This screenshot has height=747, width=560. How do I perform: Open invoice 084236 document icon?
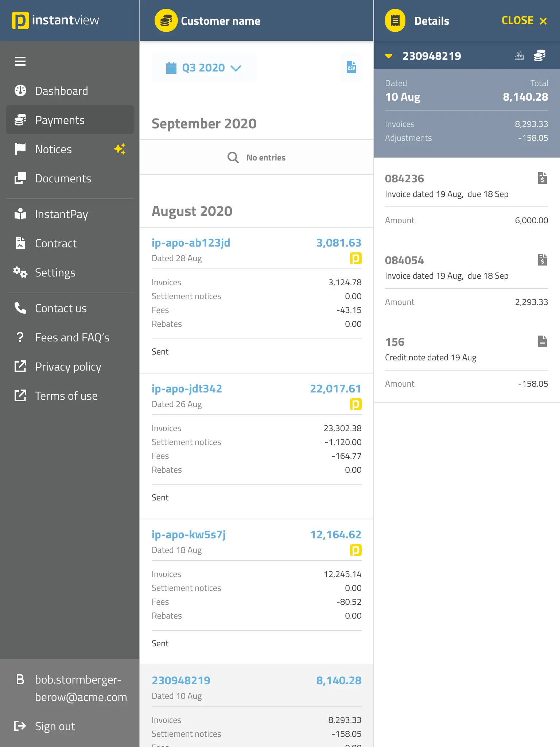coord(542,178)
